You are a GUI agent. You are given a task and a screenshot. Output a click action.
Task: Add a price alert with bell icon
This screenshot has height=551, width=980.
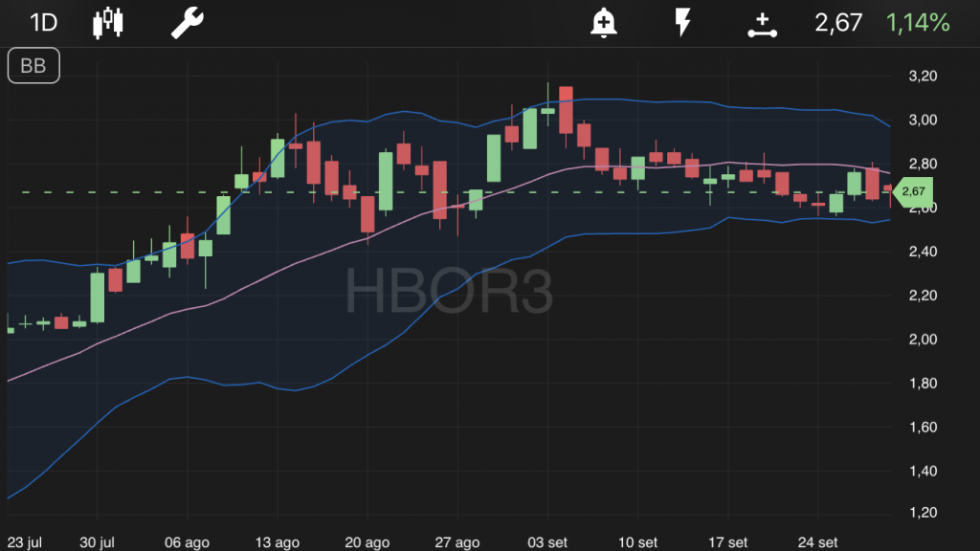point(604,23)
